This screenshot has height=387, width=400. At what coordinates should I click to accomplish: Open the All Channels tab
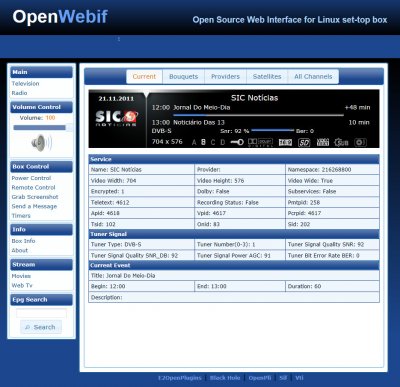click(x=313, y=77)
